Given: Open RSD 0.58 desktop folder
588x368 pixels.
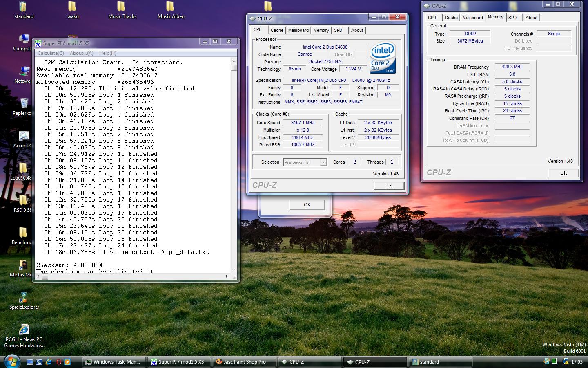Looking at the screenshot, I should [x=23, y=204].
